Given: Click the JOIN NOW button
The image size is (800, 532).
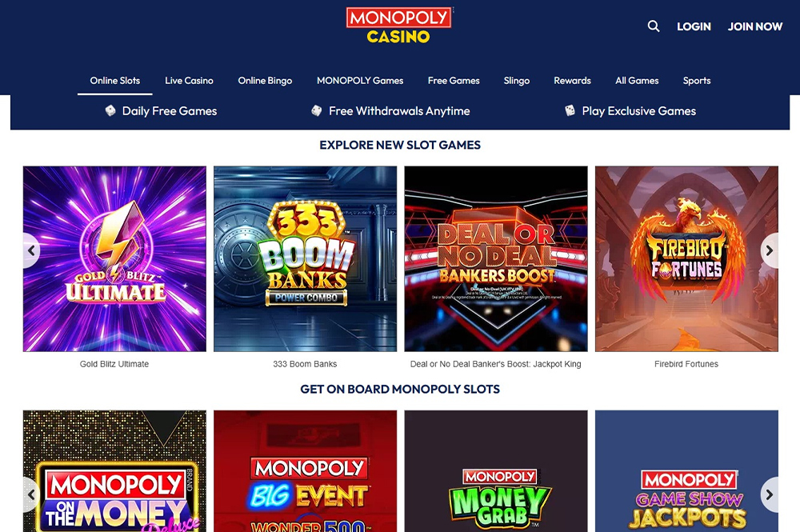Looking at the screenshot, I should (x=754, y=26).
